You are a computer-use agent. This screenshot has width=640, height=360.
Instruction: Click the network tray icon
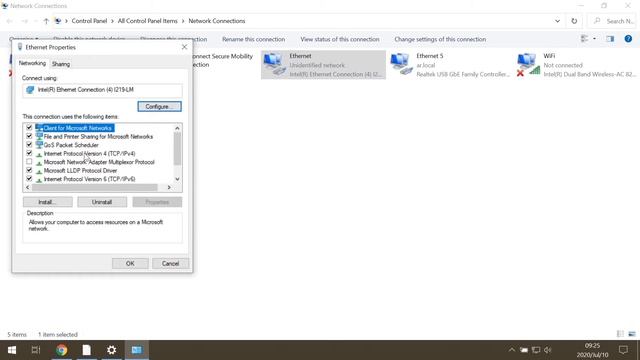click(536, 350)
